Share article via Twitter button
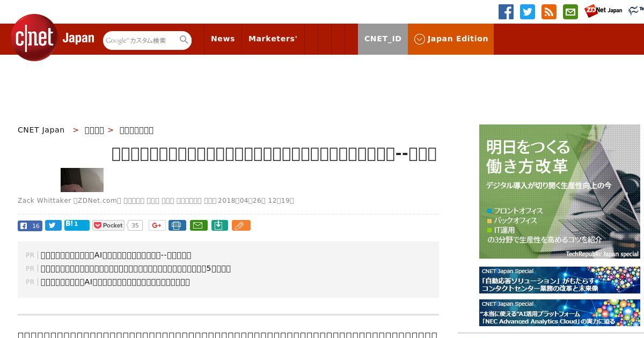 click(x=53, y=225)
